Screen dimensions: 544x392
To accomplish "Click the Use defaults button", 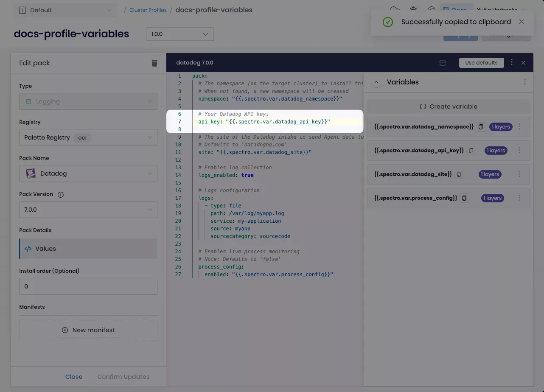I will click(481, 63).
